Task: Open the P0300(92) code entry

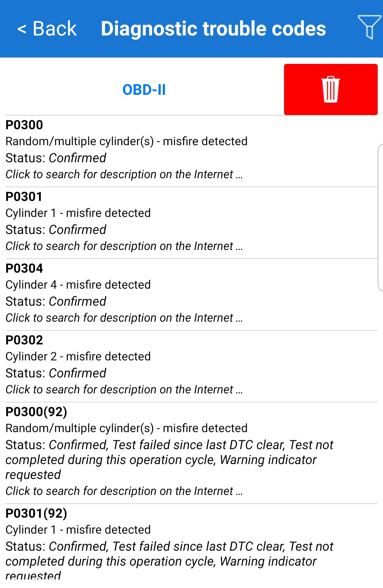Action: point(37,412)
